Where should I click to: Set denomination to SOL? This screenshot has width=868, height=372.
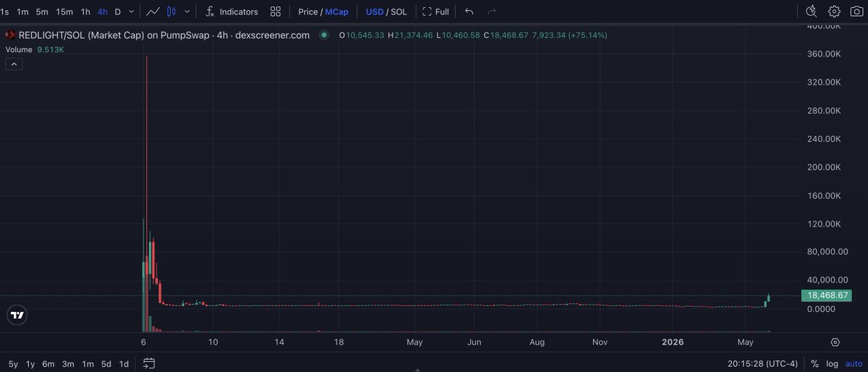[399, 12]
